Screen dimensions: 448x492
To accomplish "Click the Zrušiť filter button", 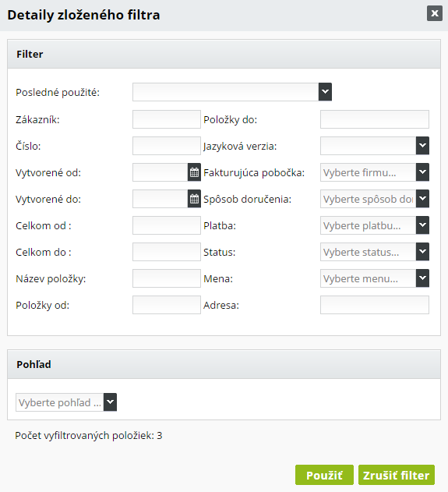I will (397, 475).
